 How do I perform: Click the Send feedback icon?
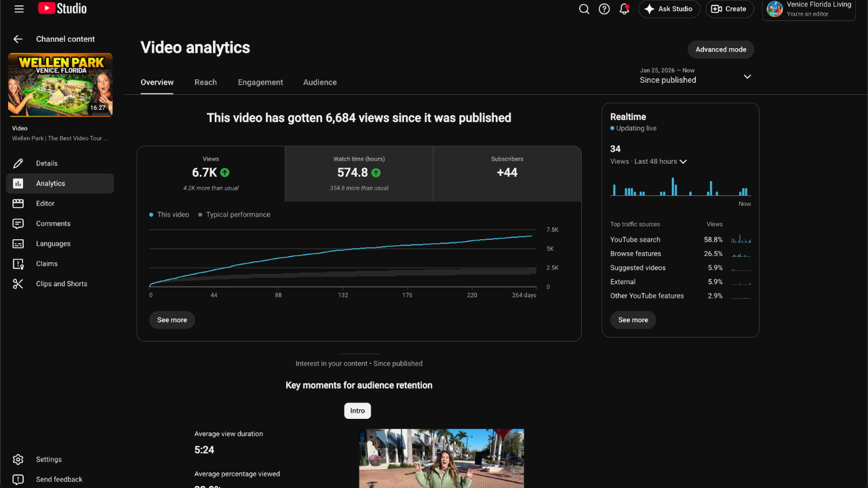click(x=18, y=479)
